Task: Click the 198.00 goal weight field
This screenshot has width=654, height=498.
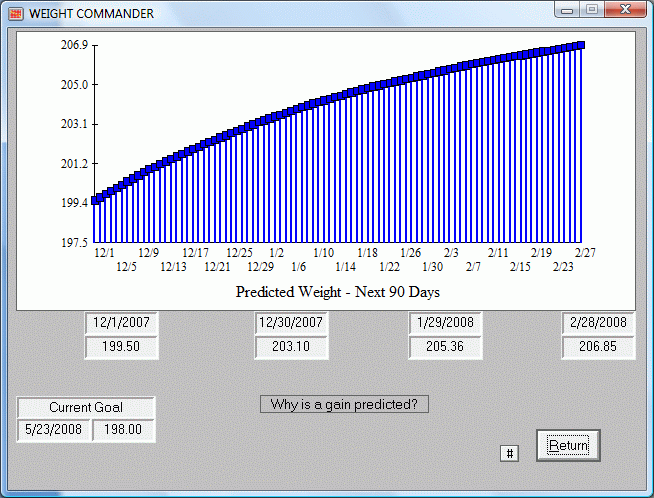Action: [123, 430]
